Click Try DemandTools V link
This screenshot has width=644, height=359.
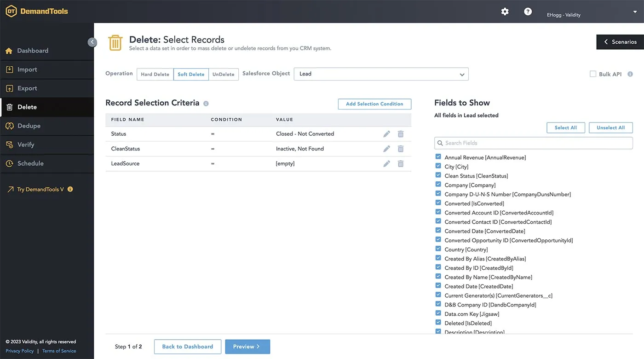coord(40,189)
